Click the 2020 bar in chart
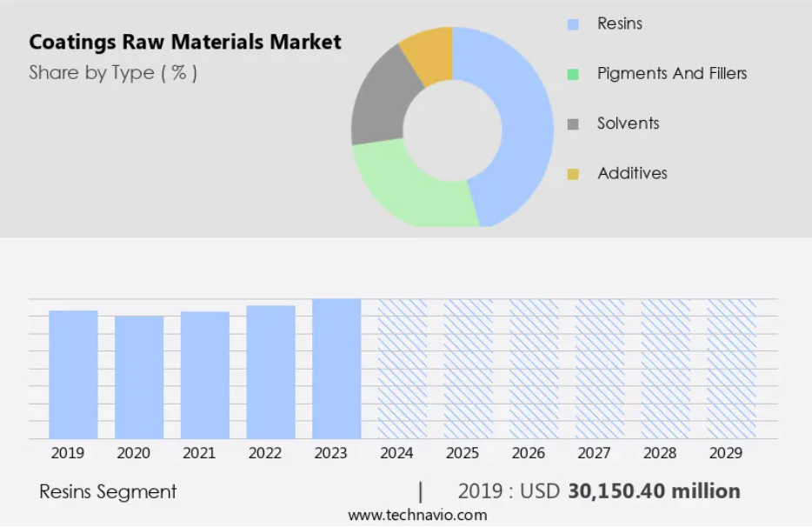The image size is (812, 527). click(139, 377)
